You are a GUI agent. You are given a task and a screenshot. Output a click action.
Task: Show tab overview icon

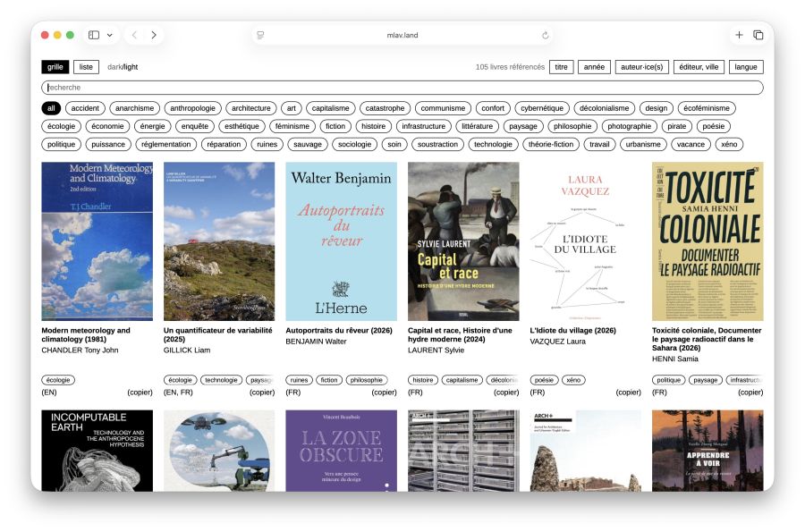tap(758, 35)
